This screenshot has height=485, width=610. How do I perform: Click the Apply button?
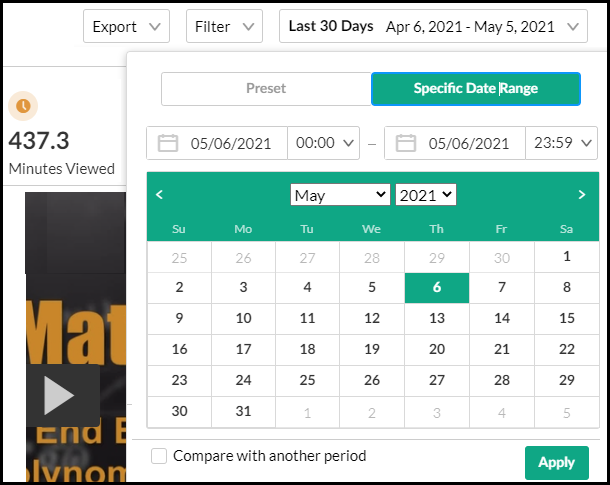pos(556,462)
